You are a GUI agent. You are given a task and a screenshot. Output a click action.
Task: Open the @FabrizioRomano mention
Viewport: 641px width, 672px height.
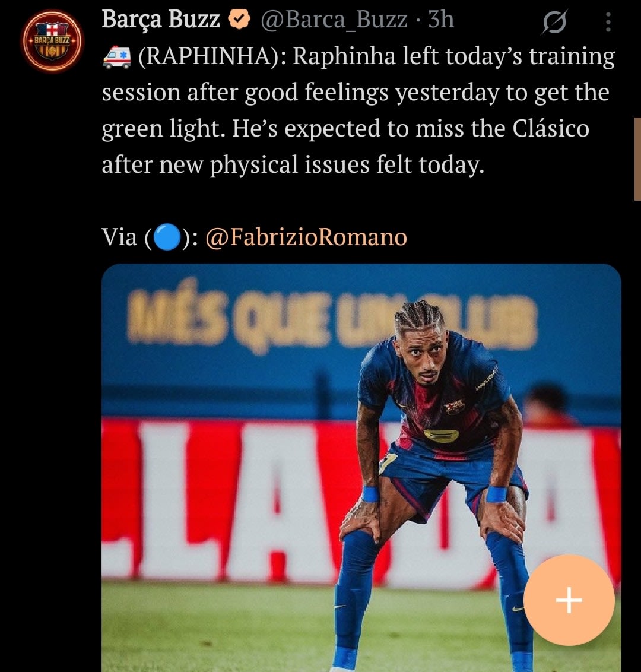(306, 237)
